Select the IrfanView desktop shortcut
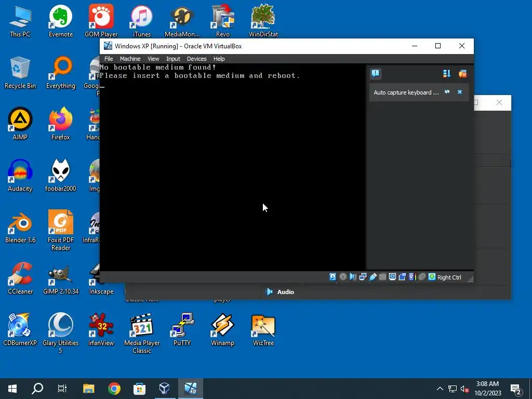The height and width of the screenshot is (399, 532). click(101, 329)
